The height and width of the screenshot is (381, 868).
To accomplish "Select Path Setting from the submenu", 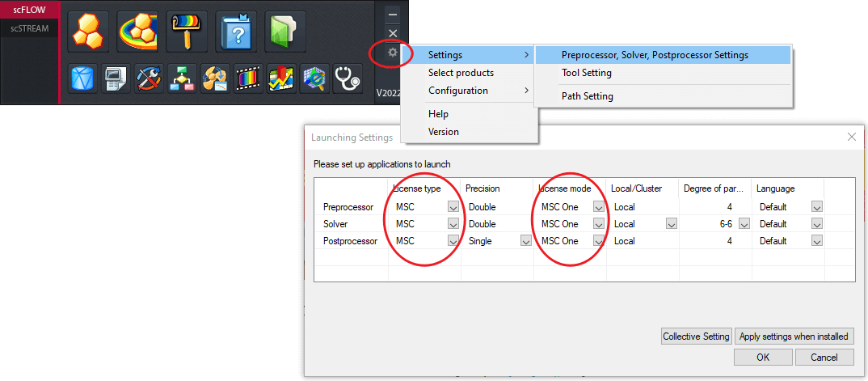I will pos(588,96).
